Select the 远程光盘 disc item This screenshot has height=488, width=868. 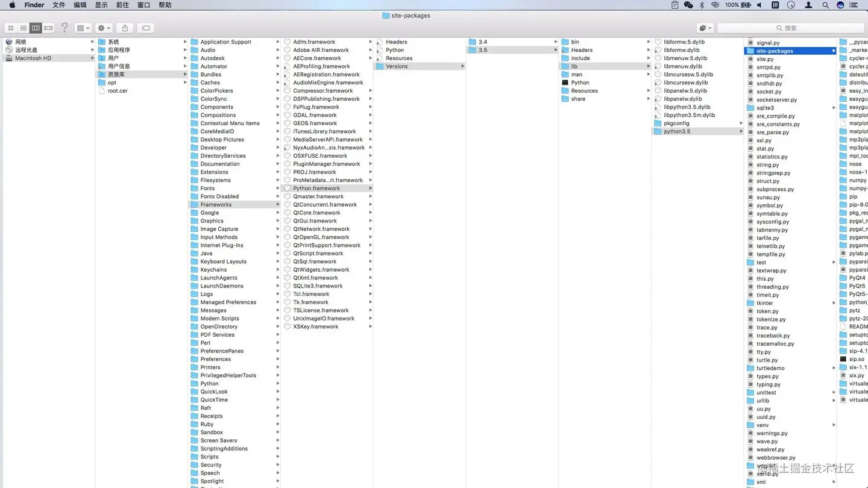point(49,50)
